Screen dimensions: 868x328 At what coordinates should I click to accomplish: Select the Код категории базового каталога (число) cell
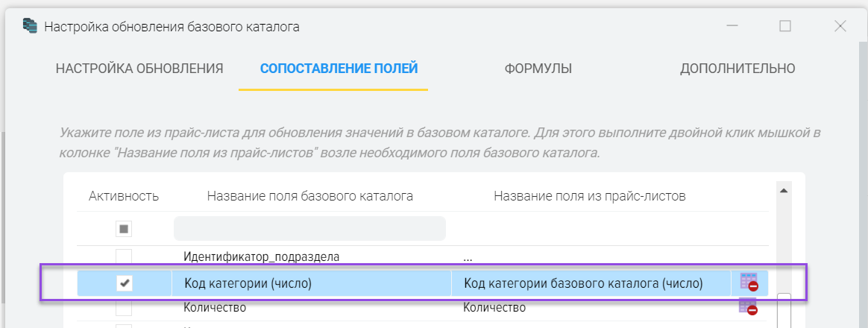(583, 283)
